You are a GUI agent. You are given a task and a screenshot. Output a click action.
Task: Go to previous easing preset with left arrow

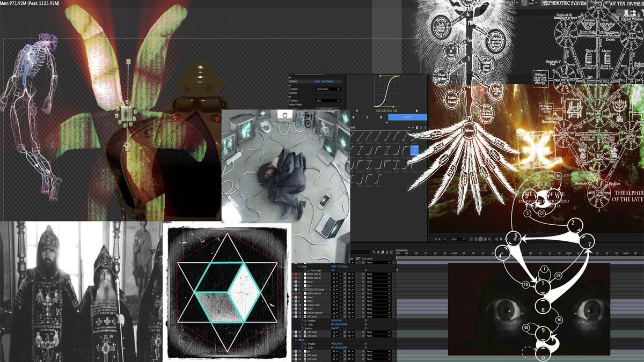(x=354, y=117)
